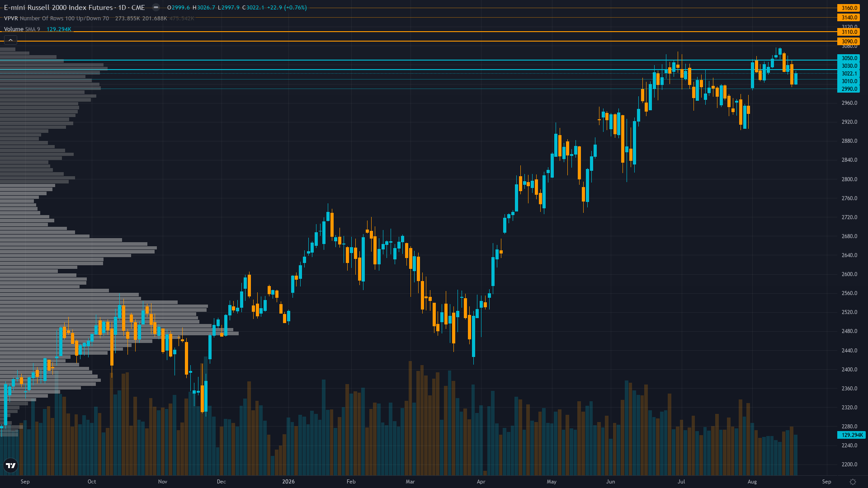
Task: Click the high value H3026.7 in header
Action: tap(204, 8)
